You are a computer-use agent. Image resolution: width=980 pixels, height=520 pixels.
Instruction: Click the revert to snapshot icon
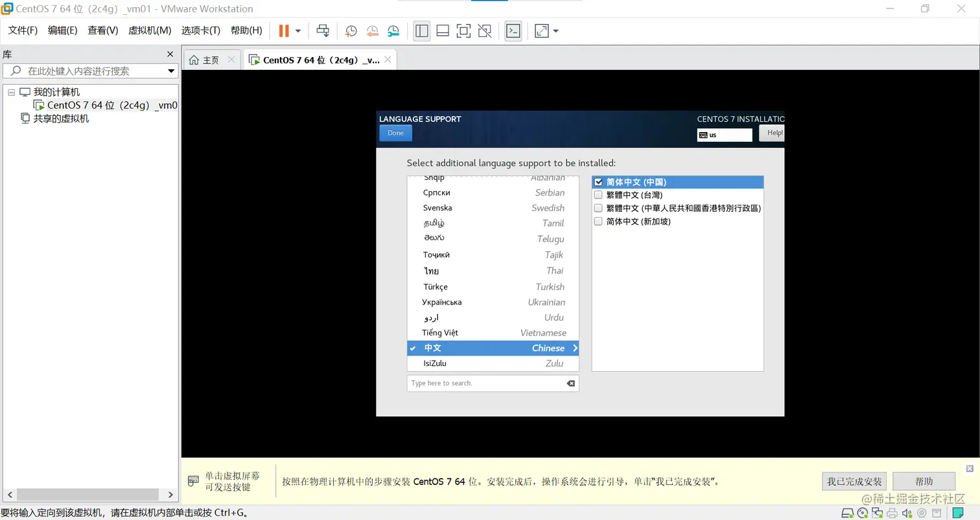(372, 30)
